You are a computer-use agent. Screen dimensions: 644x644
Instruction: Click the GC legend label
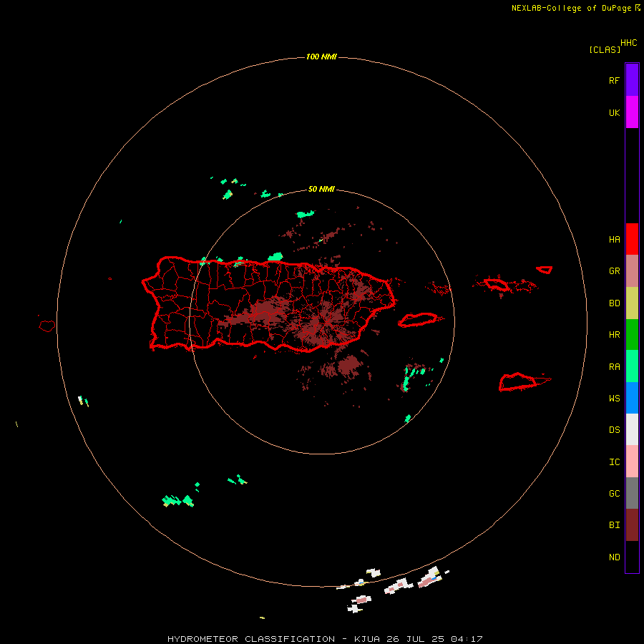click(x=614, y=494)
